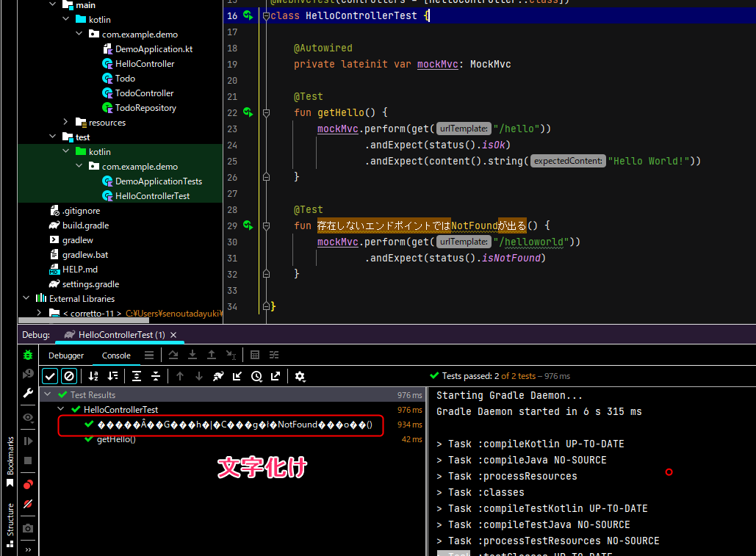Select getHello() test result
Screen dimensions: 756x556
click(116, 439)
